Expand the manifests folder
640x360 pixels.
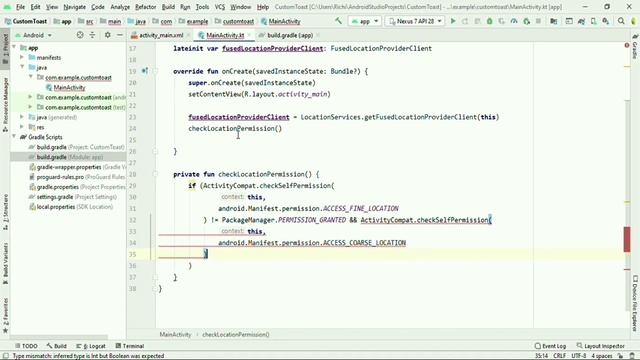point(22,58)
